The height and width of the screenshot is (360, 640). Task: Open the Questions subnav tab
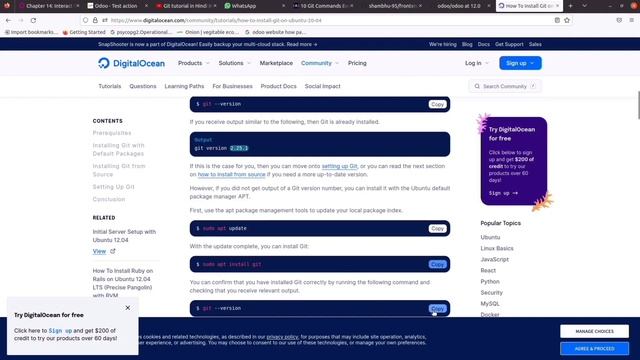(143, 86)
